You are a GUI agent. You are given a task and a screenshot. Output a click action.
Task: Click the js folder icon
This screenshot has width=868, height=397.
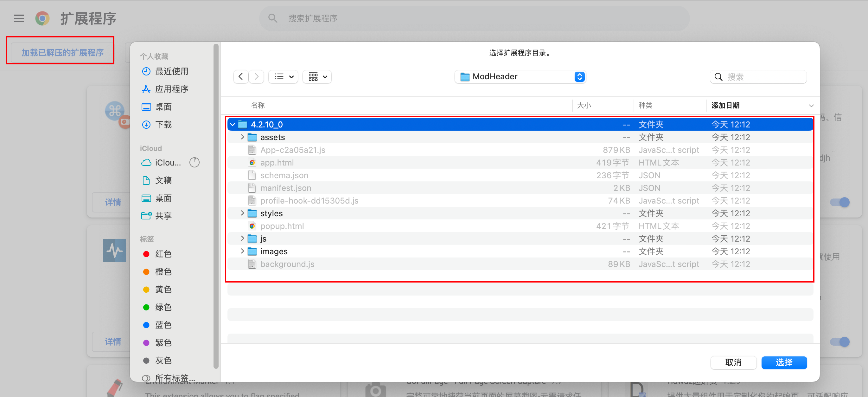[x=252, y=239]
